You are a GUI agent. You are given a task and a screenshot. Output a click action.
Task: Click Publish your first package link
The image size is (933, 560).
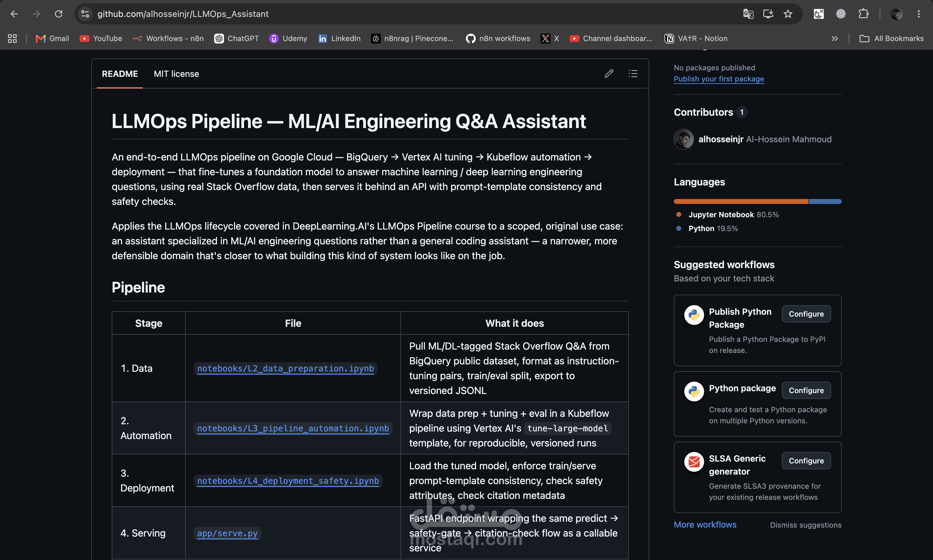[x=719, y=79]
